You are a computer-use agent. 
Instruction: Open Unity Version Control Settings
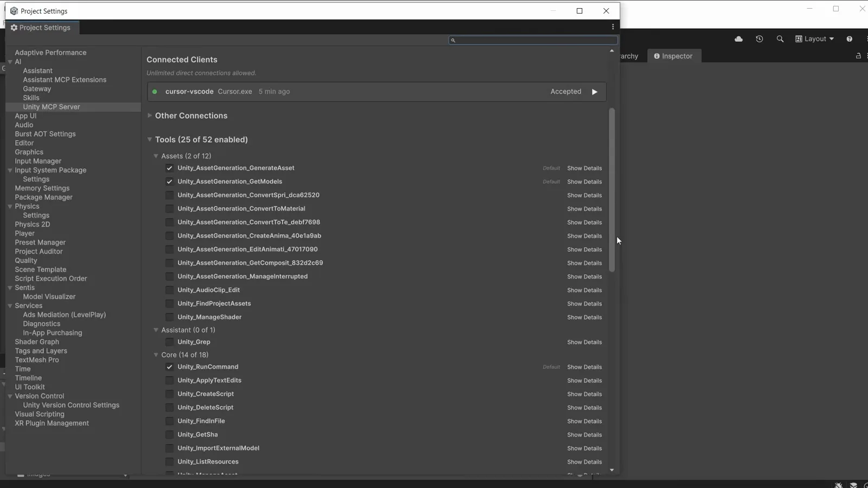pos(71,405)
